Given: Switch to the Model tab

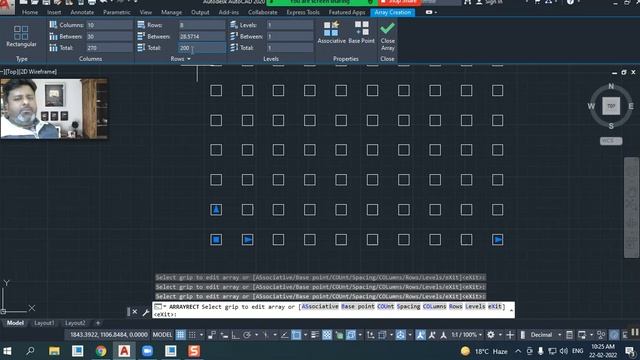Looking at the screenshot, I should click(15, 323).
